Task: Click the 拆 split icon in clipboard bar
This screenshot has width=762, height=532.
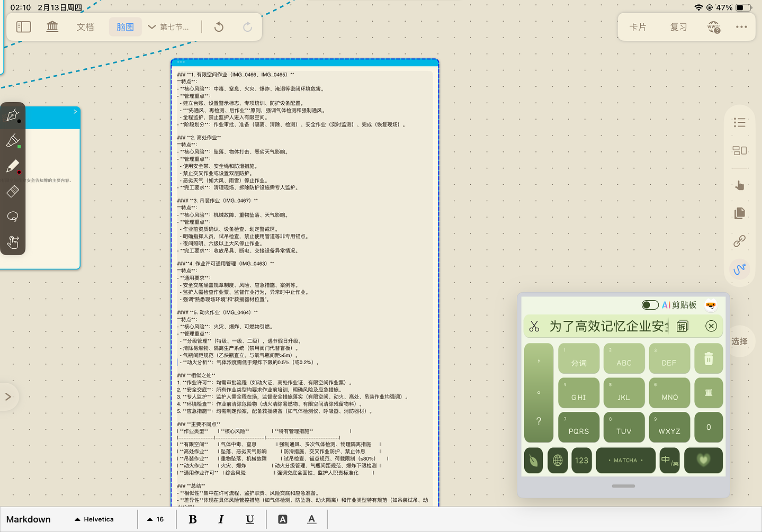Action: (x=683, y=326)
